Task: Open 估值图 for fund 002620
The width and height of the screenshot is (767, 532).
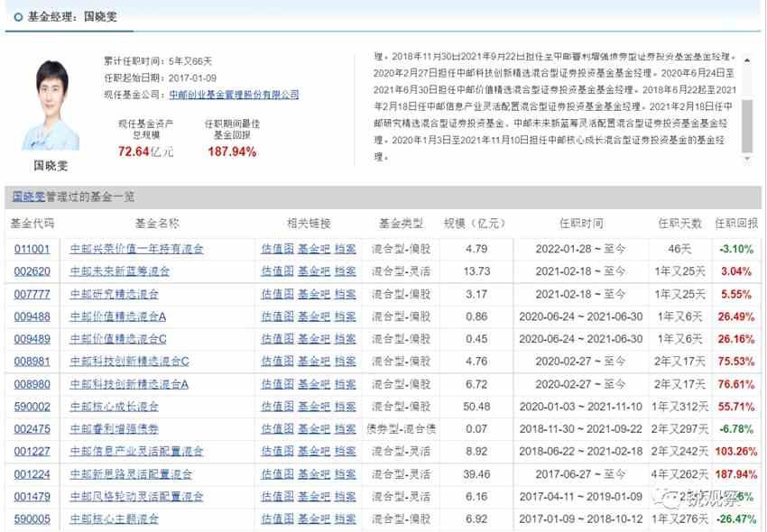Action: pos(277,271)
